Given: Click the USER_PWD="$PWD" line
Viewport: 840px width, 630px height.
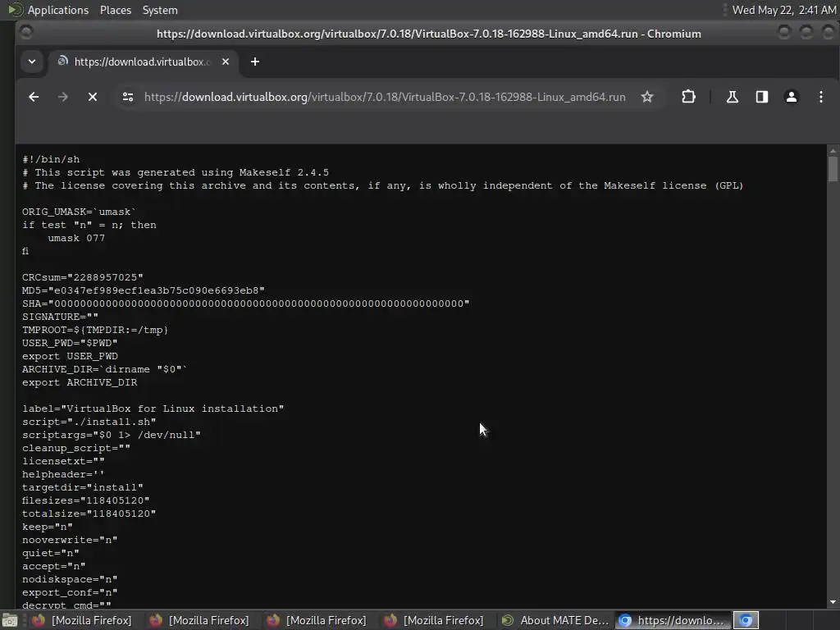Looking at the screenshot, I should pos(70,343).
